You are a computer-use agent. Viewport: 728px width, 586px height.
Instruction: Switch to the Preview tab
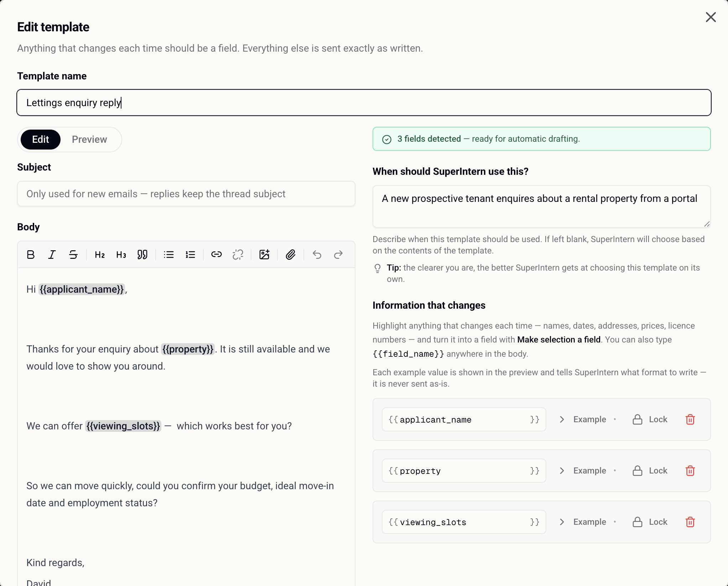tap(89, 140)
